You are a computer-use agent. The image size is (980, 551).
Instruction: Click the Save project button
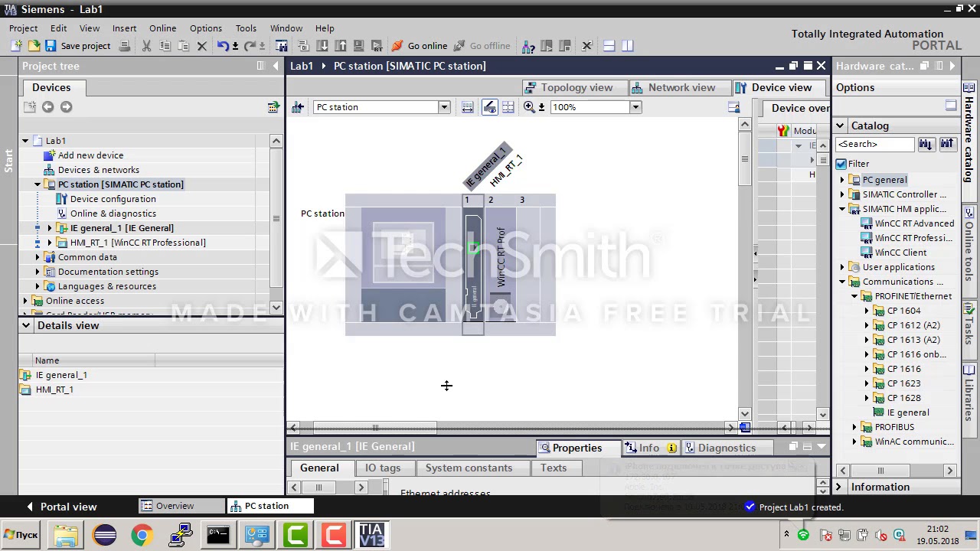(77, 46)
